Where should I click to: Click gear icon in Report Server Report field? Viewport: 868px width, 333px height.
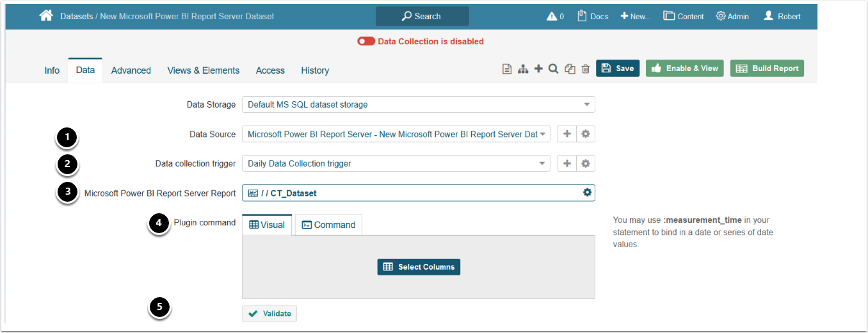(x=587, y=193)
